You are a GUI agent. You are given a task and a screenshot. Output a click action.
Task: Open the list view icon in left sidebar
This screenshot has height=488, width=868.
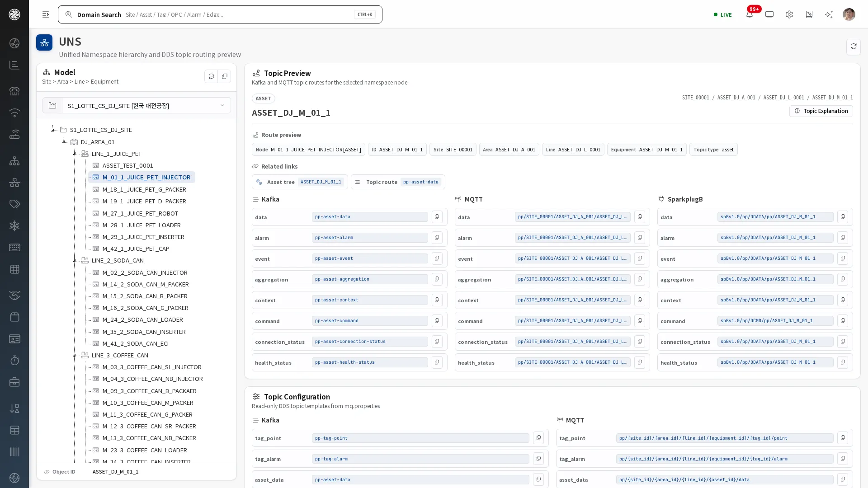[x=14, y=65]
